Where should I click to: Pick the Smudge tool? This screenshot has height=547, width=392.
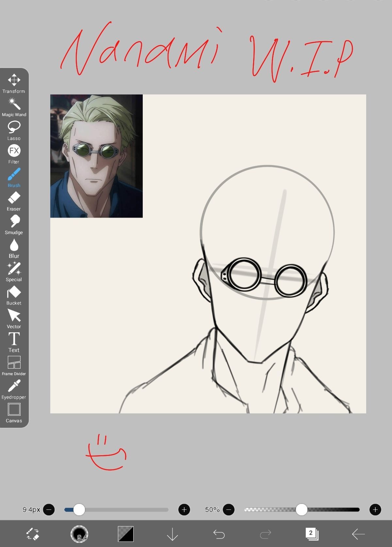(14, 224)
